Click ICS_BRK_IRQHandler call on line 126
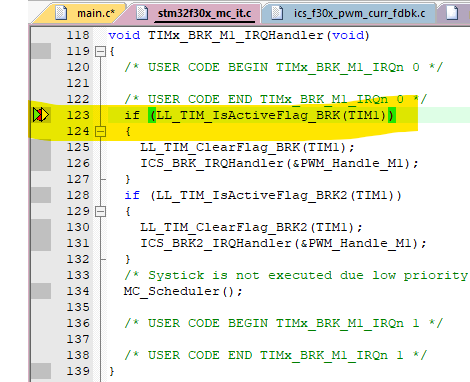This screenshot has width=470, height=382. point(279,163)
